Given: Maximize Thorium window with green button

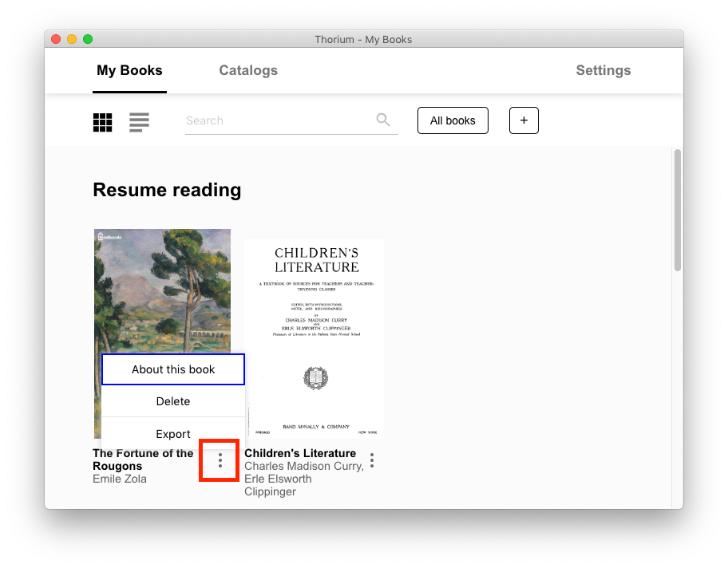Looking at the screenshot, I should coord(88,39).
